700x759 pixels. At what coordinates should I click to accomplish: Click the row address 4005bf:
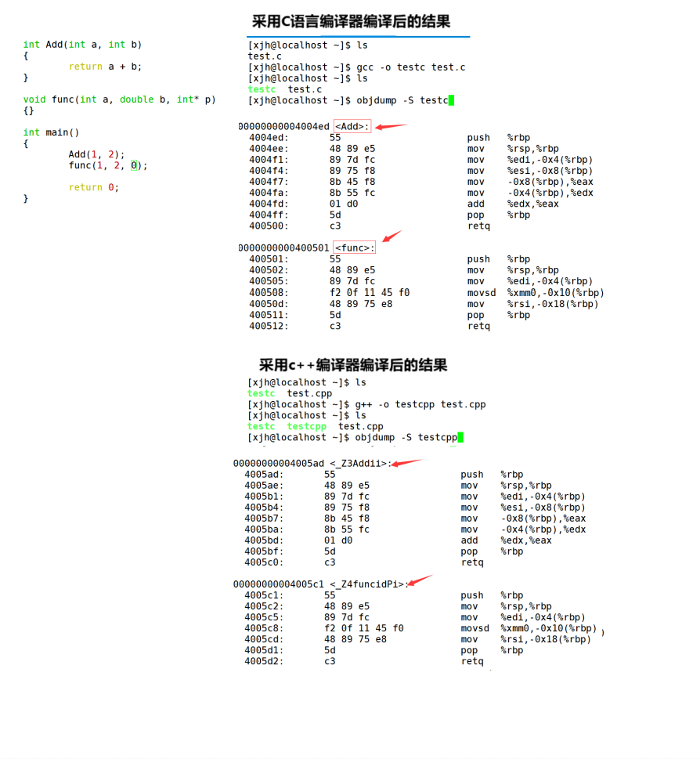click(264, 551)
